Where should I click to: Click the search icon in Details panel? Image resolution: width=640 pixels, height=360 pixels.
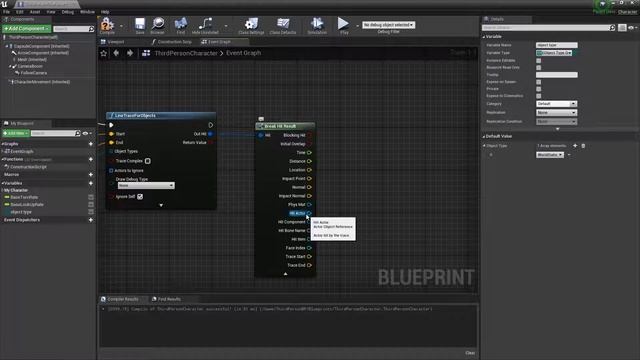[612, 28]
